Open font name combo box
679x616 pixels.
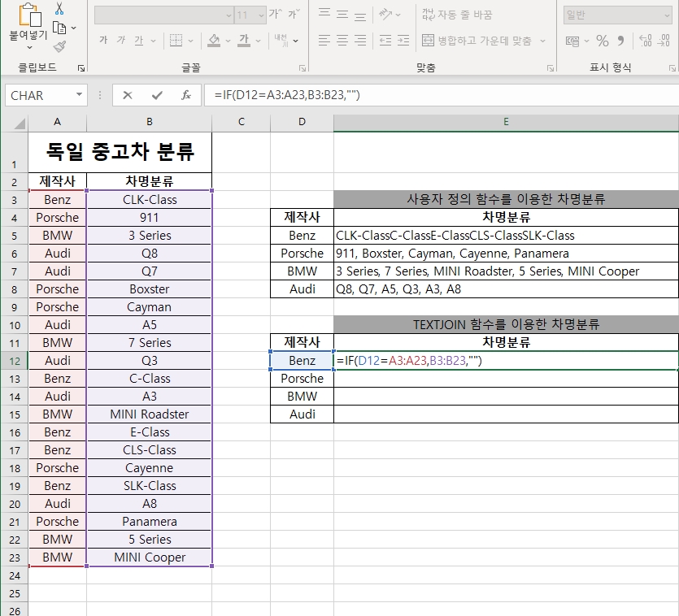click(163, 15)
